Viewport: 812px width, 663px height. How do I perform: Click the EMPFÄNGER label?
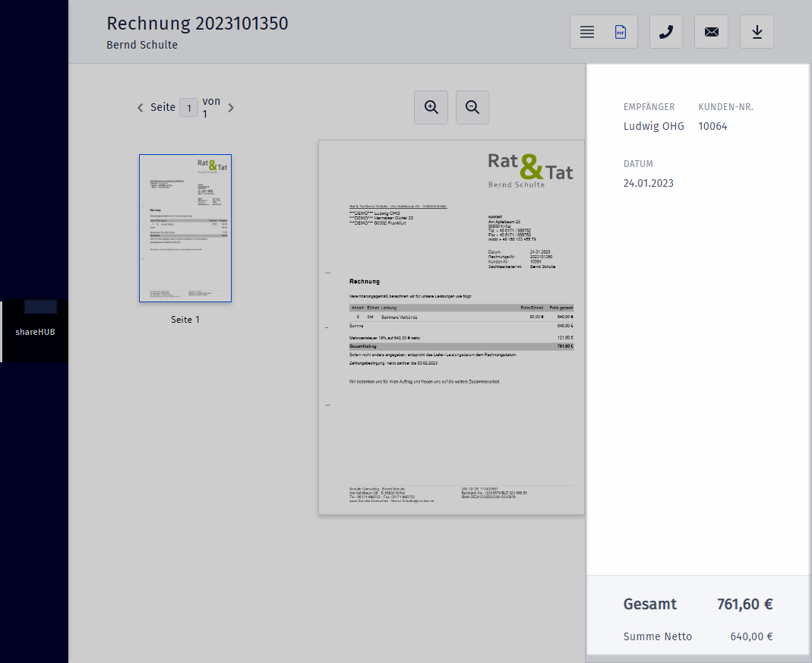coord(649,107)
